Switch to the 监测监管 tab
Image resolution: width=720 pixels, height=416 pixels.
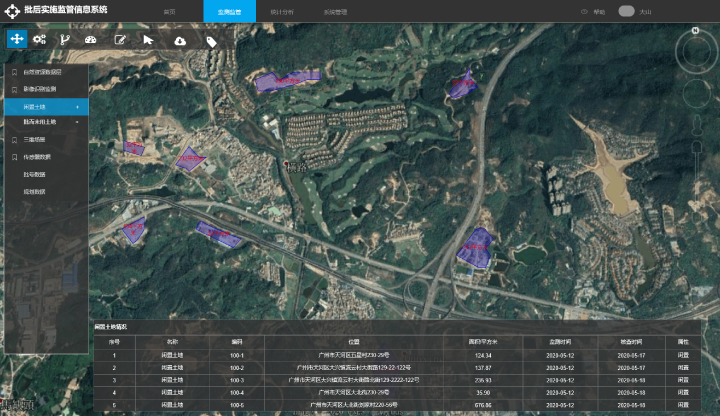pos(229,11)
